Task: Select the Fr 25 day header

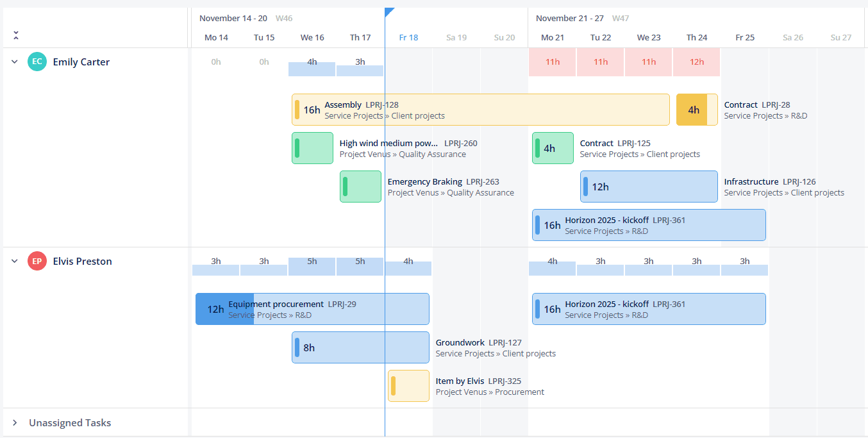Action: coord(745,38)
